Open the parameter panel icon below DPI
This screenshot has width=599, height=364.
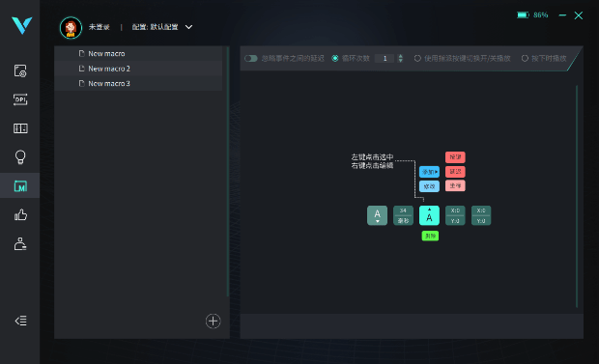coord(20,128)
